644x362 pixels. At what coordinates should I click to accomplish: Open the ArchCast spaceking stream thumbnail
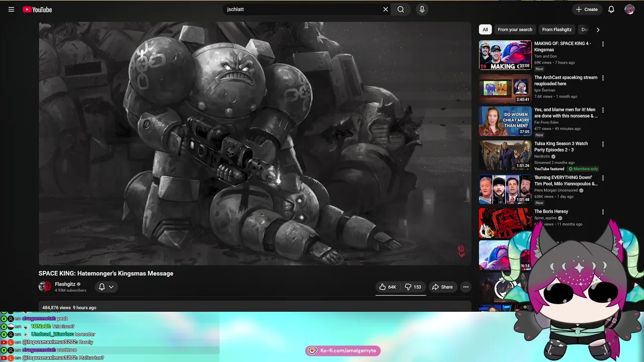coord(505,88)
